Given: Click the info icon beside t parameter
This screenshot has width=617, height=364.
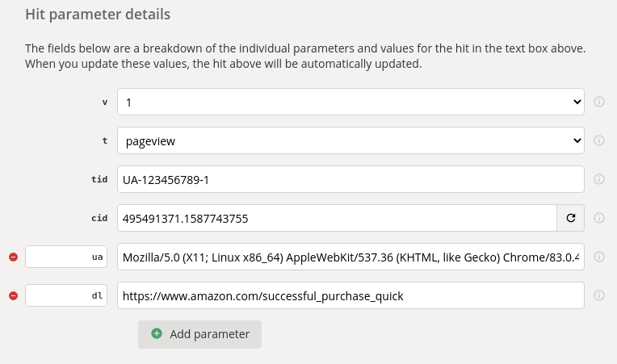Looking at the screenshot, I should (599, 140).
